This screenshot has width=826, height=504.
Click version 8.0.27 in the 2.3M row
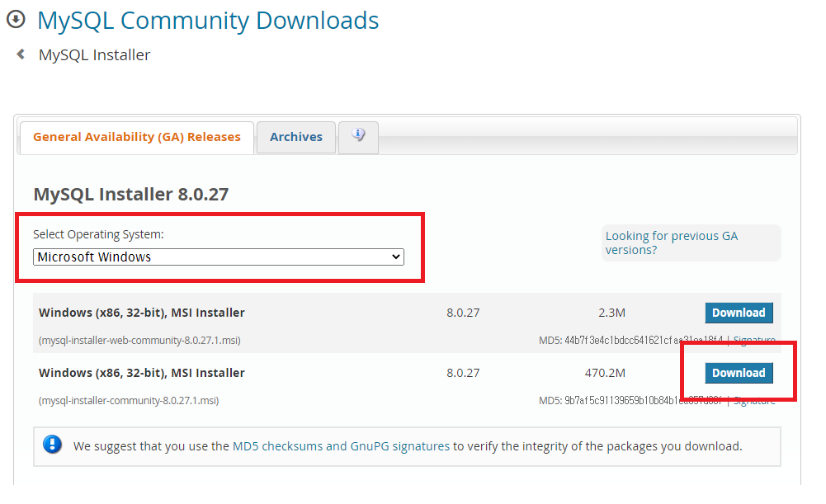463,313
